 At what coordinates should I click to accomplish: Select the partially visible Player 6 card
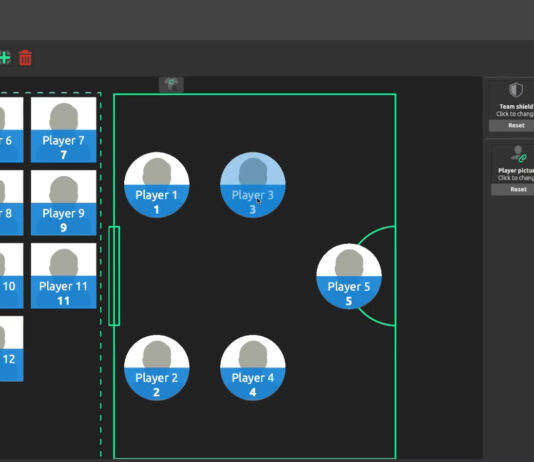12,130
